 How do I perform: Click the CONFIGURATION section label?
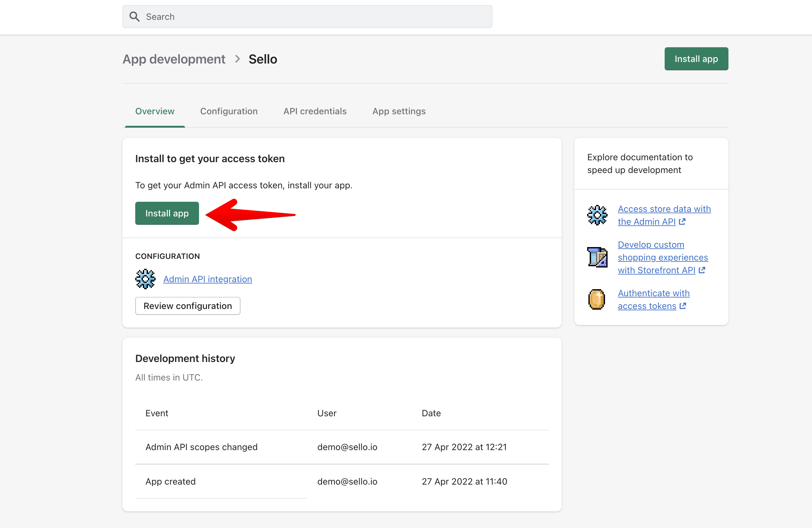pos(167,256)
